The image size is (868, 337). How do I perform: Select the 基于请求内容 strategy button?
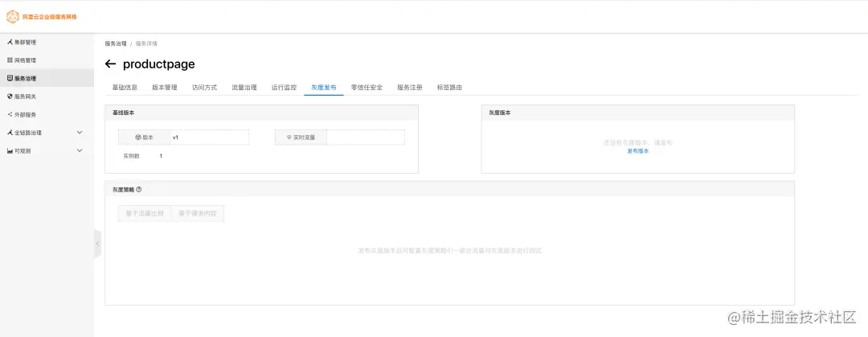pos(198,213)
